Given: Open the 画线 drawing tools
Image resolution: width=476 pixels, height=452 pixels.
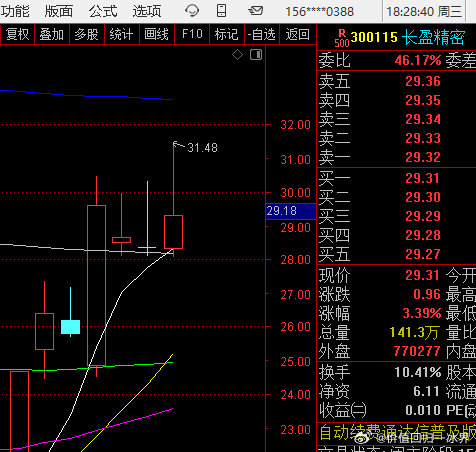Looking at the screenshot, I should [x=156, y=34].
